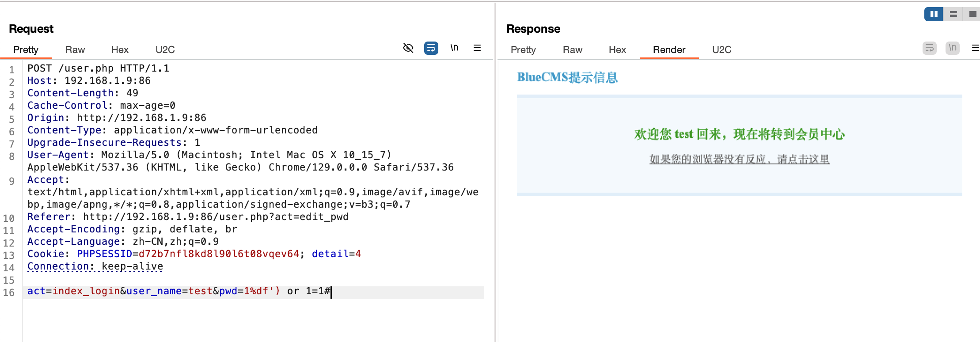
Task: Select combined single-pane layout icon
Action: pos(972,14)
